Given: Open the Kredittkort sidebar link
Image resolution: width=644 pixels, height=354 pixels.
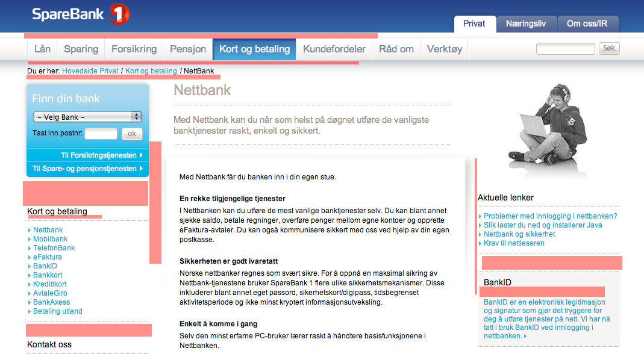Looking at the screenshot, I should coord(49,284).
